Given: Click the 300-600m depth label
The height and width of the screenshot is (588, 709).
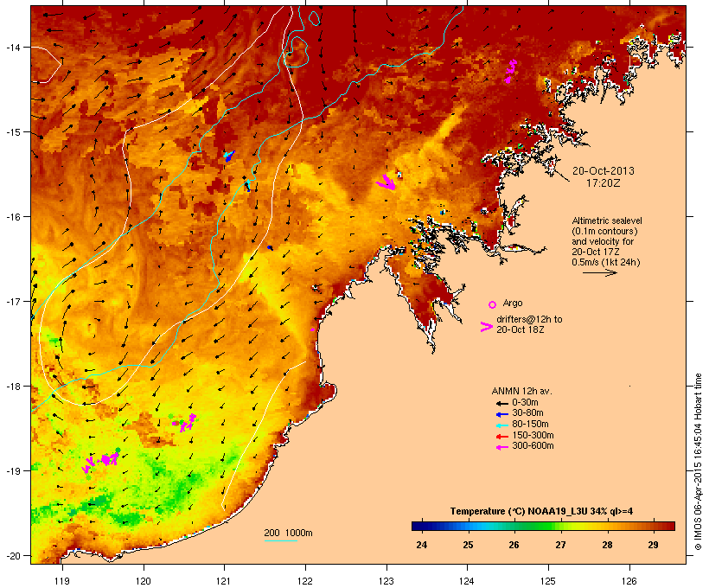Looking at the screenshot, I should [533, 446].
